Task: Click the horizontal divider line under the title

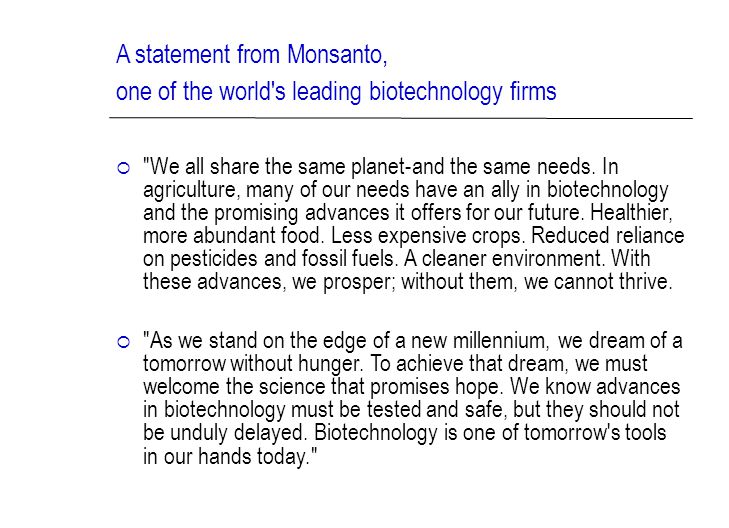Action: click(x=401, y=118)
